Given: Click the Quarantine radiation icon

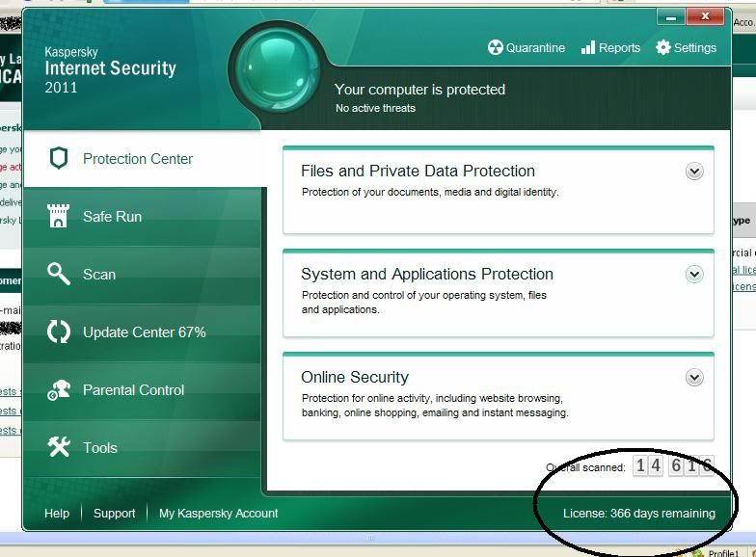Looking at the screenshot, I should [x=496, y=47].
